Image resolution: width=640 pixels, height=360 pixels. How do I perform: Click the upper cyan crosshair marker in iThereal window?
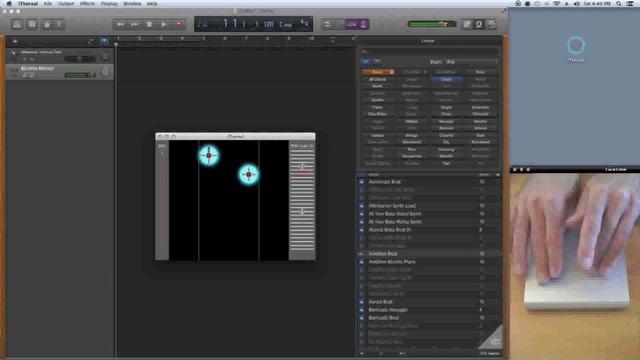coord(209,155)
